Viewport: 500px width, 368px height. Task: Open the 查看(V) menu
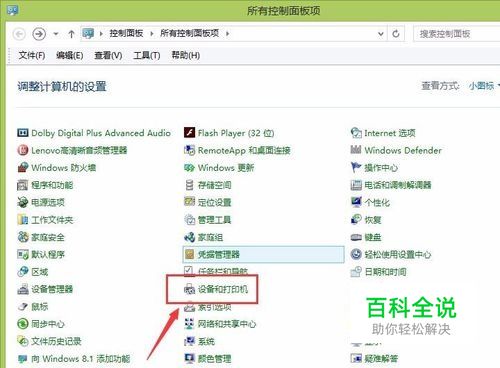click(x=108, y=55)
